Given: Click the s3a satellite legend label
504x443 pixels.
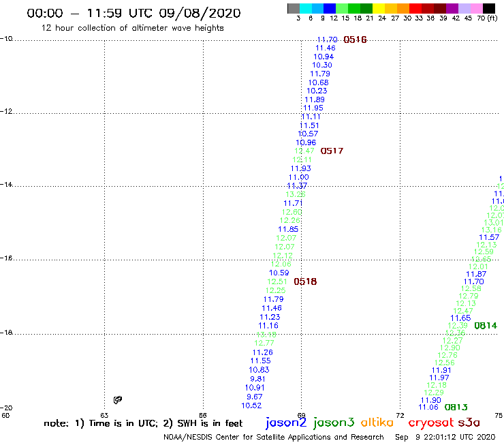Looking at the screenshot, I should pyautogui.click(x=469, y=423).
